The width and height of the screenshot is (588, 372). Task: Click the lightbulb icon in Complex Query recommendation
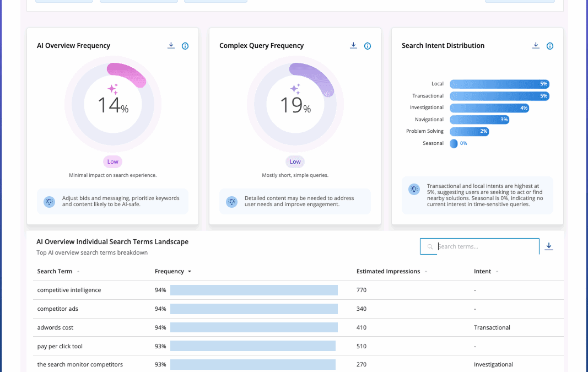pyautogui.click(x=231, y=201)
